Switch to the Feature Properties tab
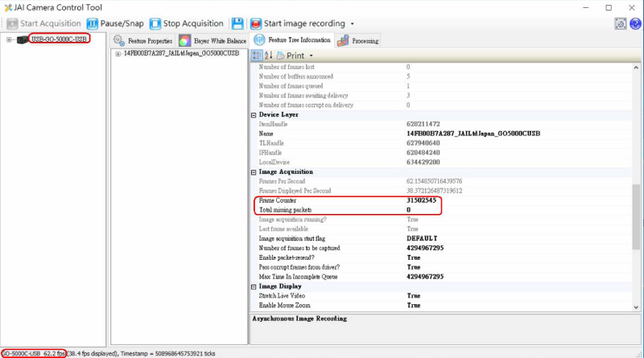The width and height of the screenshot is (644, 358). tap(142, 40)
